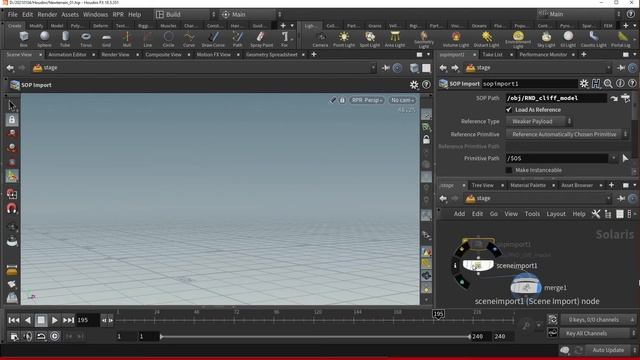This screenshot has height=360, width=640.
Task: Toggle pin on scene view path
Action: [385, 68]
